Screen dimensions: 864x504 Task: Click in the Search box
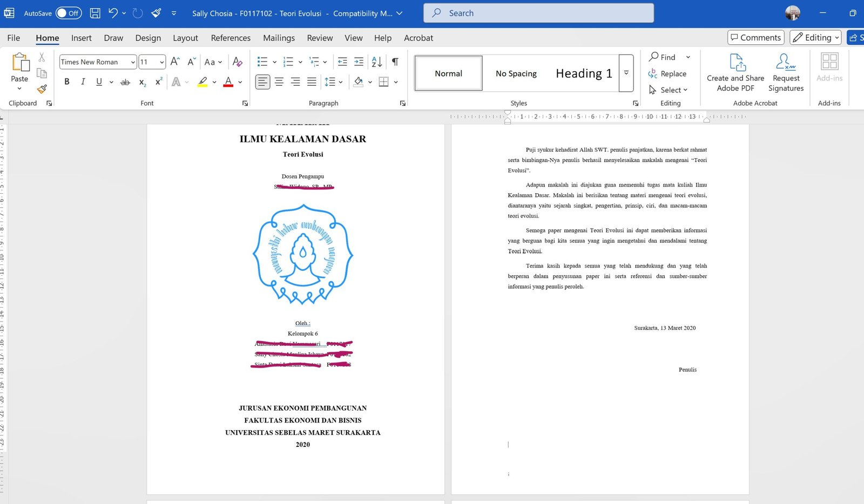point(538,13)
